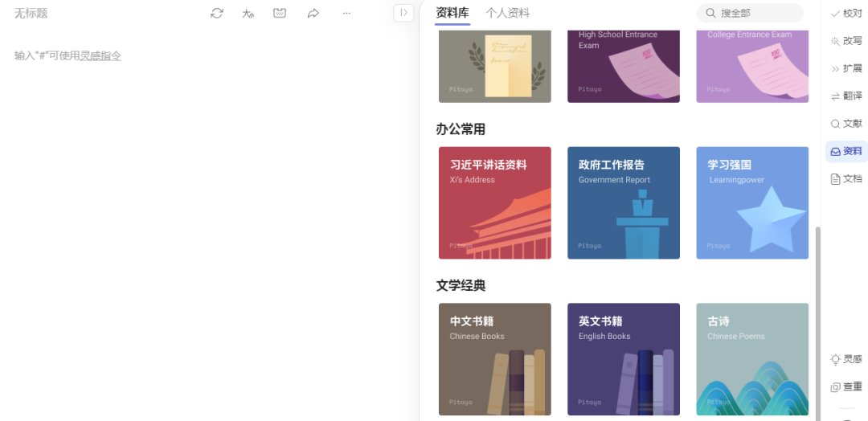
Task: Click the resource panel vertical scrollbar
Action: click(818, 321)
